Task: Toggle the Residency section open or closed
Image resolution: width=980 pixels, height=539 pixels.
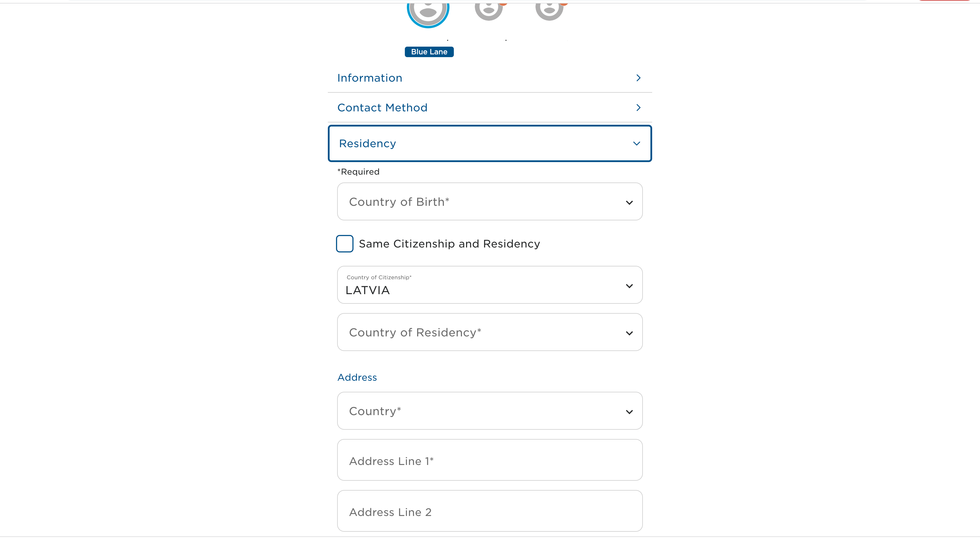Action: coord(489,143)
